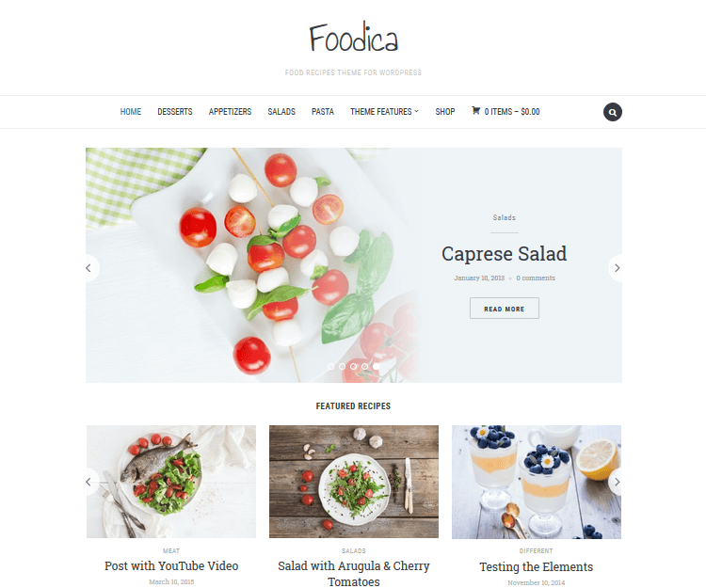Open the 0 comments link
The width and height of the screenshot is (706, 588).
coord(536,278)
